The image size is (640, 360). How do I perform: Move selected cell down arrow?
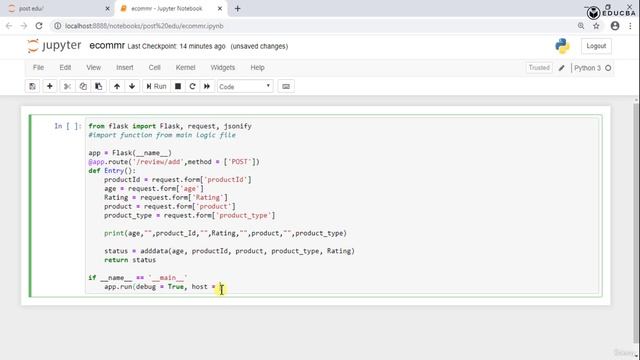132,87
